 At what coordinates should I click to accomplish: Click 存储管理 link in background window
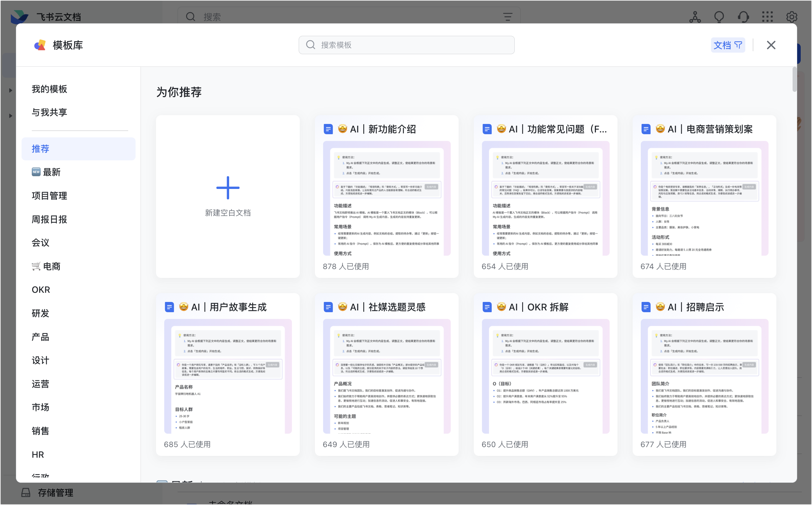tap(55, 493)
